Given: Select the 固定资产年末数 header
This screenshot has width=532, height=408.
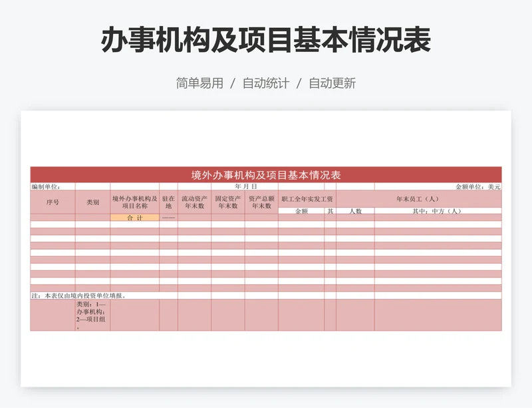Looking at the screenshot, I should [x=228, y=202].
